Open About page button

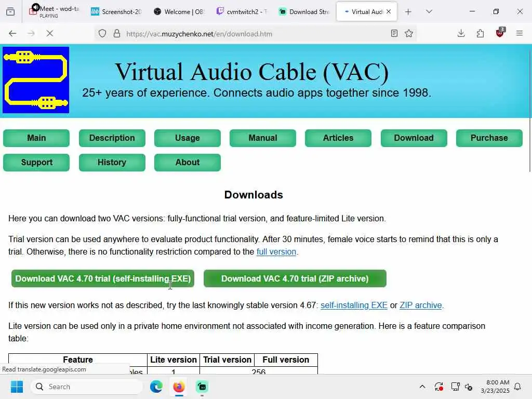click(x=187, y=163)
